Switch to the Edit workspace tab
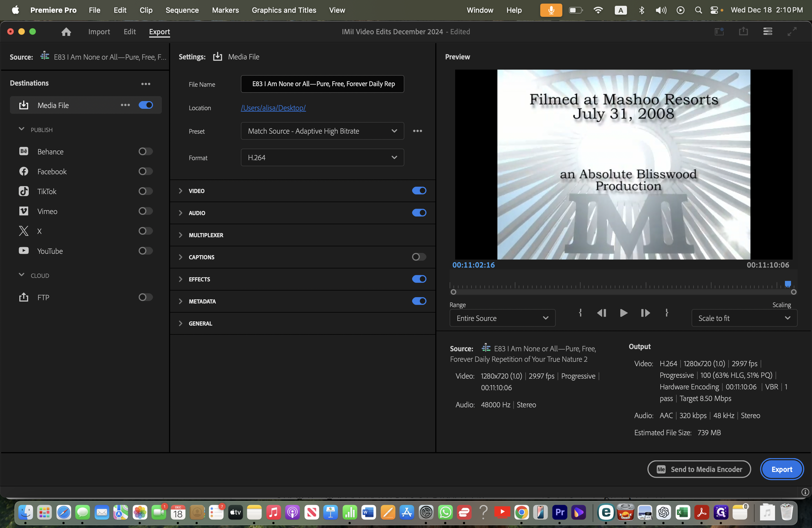 (130, 32)
